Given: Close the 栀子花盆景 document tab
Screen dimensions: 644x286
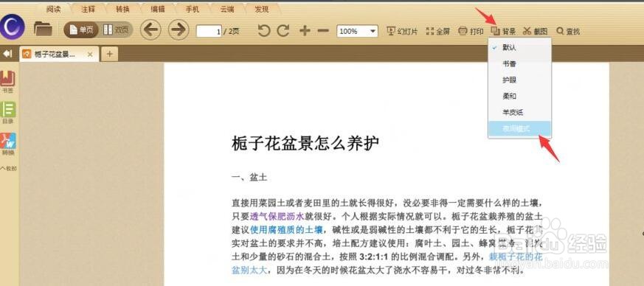Looking at the screenshot, I should tap(90, 54).
